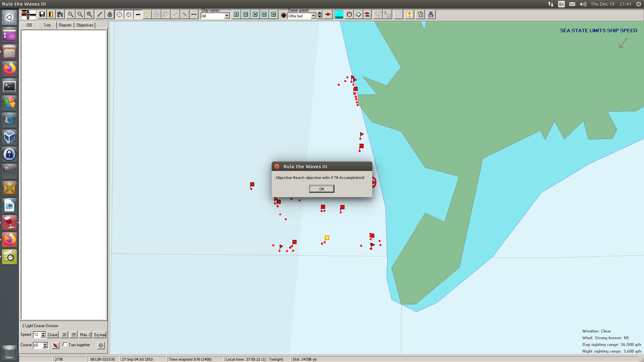Click the Cruise speed button
The image size is (644, 362).
tap(53, 335)
